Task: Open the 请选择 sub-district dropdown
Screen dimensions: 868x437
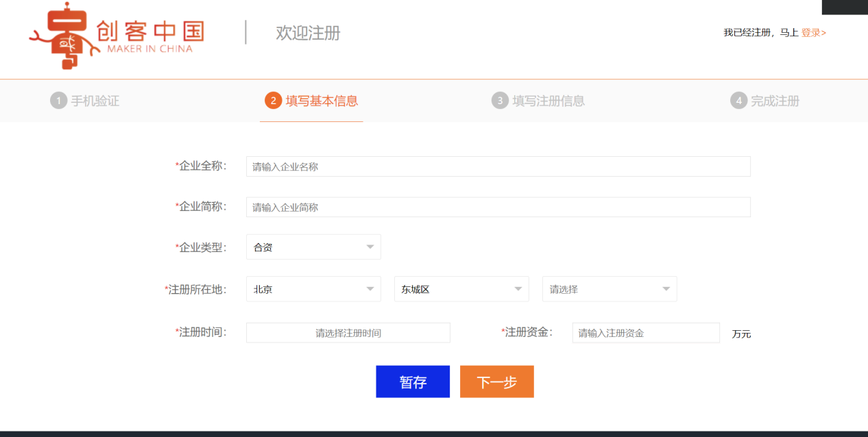Action: 610,289
